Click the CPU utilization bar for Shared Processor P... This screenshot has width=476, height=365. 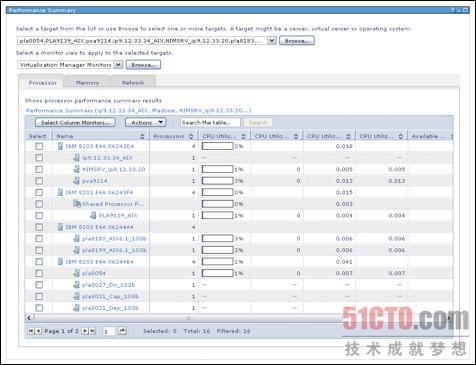pyautogui.click(x=218, y=204)
